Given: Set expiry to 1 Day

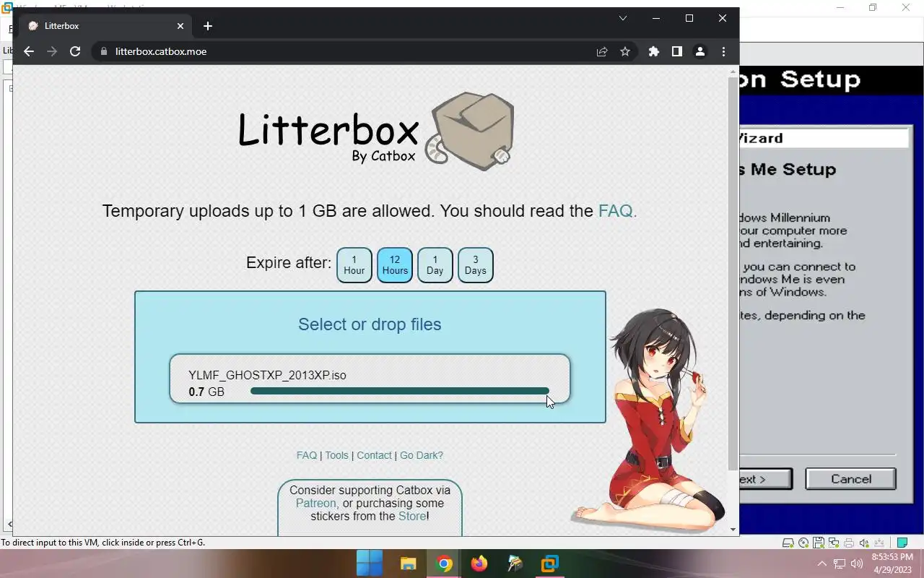Looking at the screenshot, I should coord(435,265).
